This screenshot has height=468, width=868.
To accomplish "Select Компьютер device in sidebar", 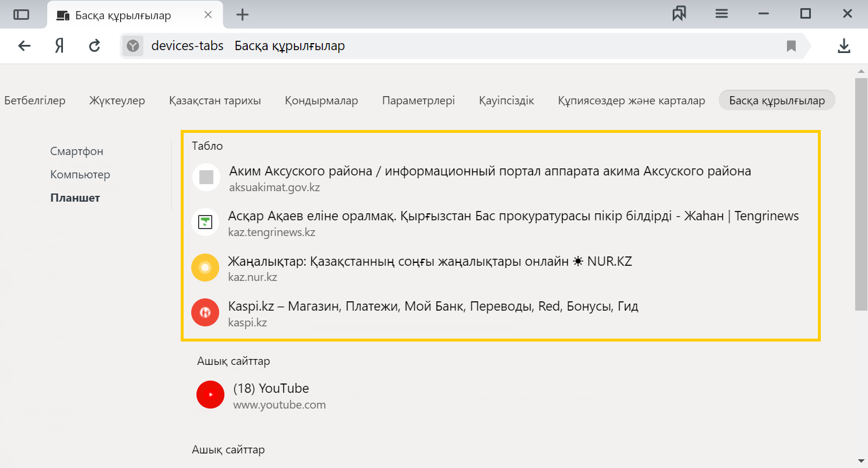I will (80, 175).
